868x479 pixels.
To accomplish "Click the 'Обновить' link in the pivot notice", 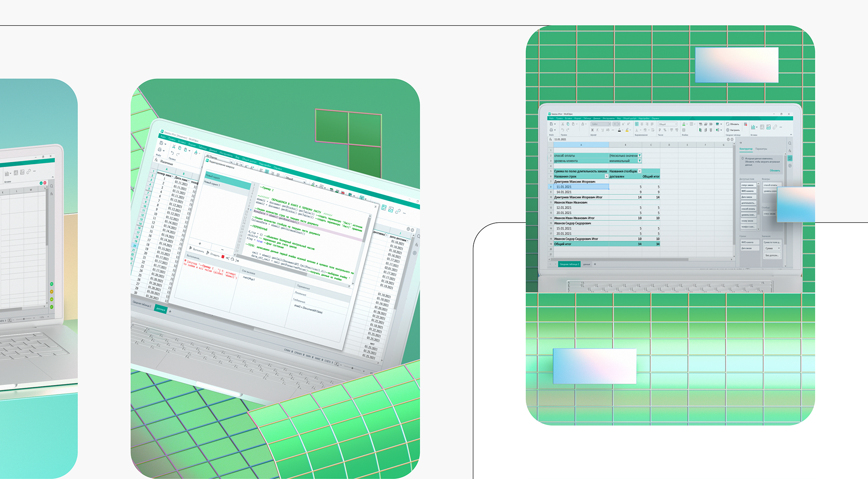I will 775,170.
